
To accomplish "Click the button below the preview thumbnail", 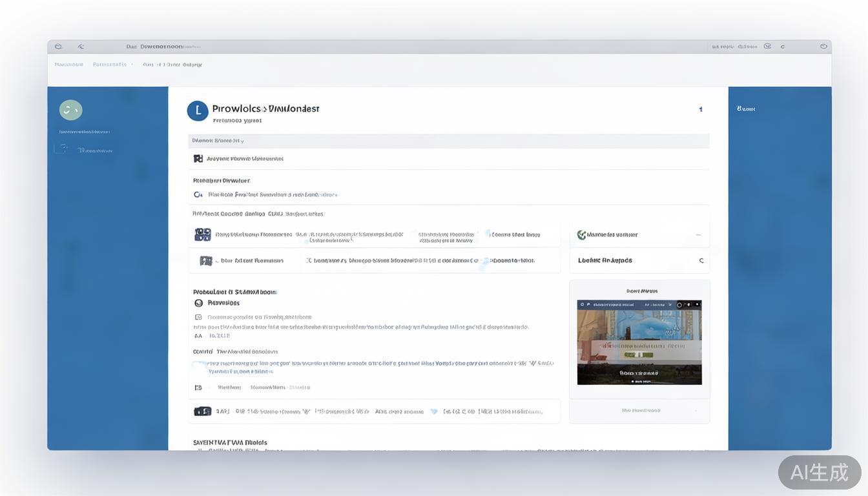I will click(641, 411).
